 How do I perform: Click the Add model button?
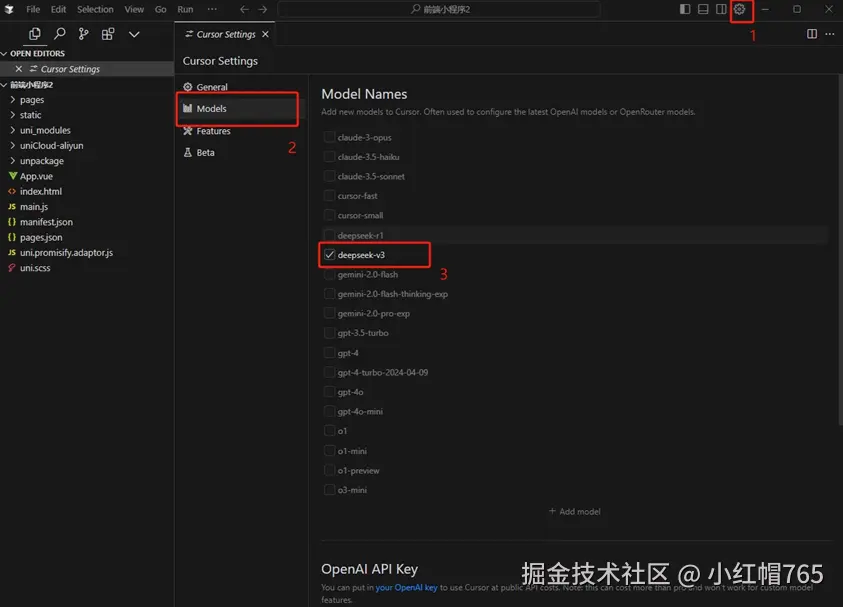click(x=574, y=511)
